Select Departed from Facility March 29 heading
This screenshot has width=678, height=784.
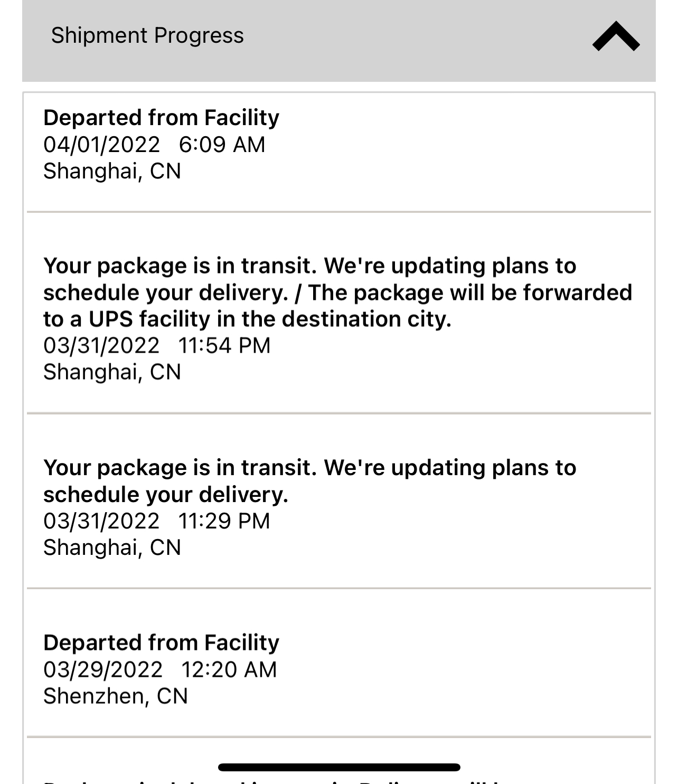[x=161, y=643]
